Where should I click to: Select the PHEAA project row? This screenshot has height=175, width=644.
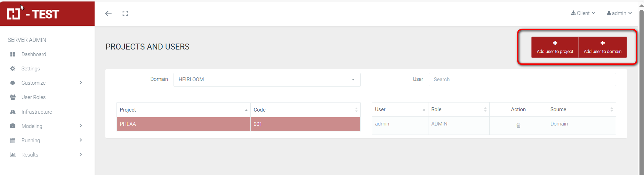pos(183,124)
